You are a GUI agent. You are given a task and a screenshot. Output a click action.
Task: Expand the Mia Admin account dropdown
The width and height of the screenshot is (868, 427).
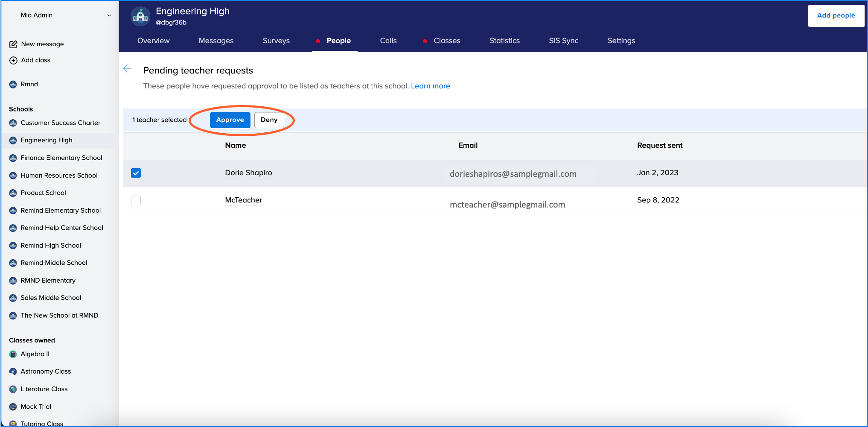click(x=109, y=15)
